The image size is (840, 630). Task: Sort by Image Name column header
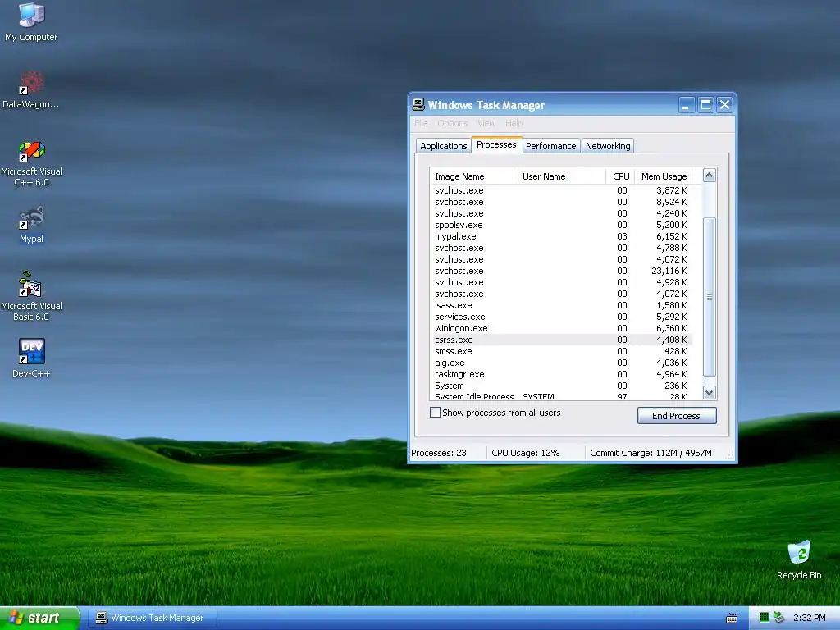point(473,176)
